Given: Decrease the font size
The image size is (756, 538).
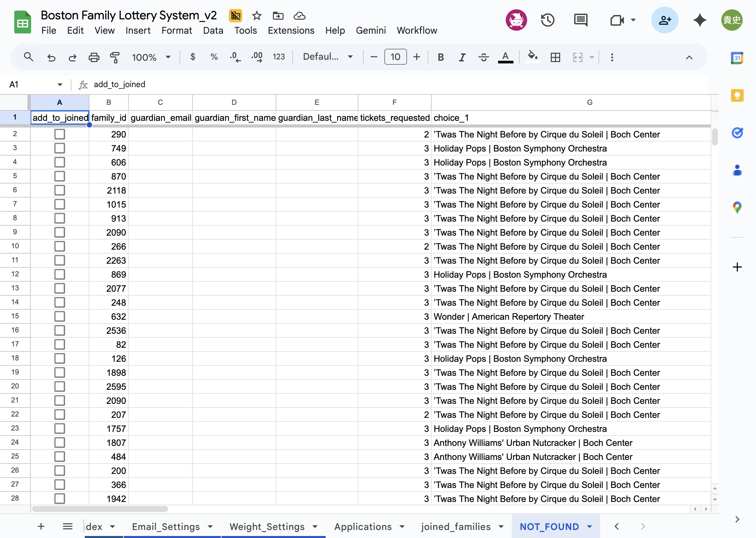Looking at the screenshot, I should [374, 57].
